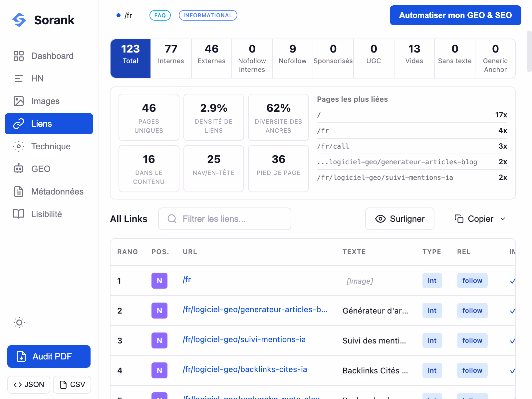Click the Lisibilité open-book icon
The image size is (532, 399).
[x=19, y=214]
